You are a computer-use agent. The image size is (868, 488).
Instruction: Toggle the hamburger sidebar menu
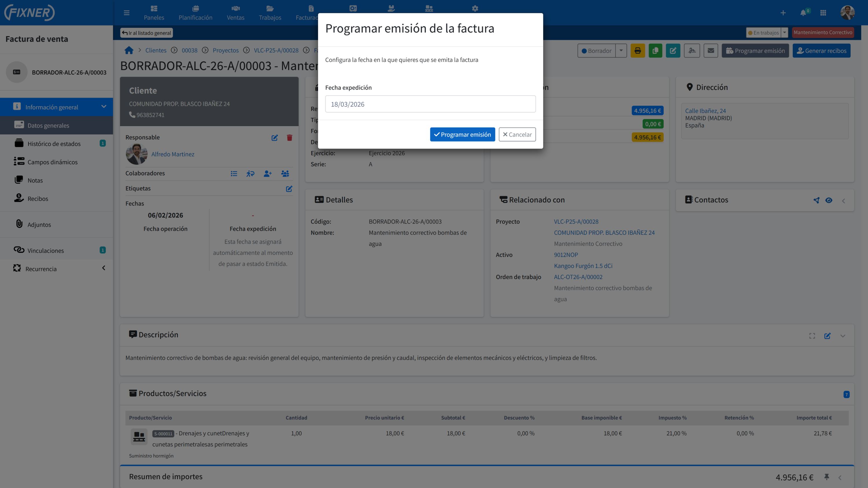point(127,13)
